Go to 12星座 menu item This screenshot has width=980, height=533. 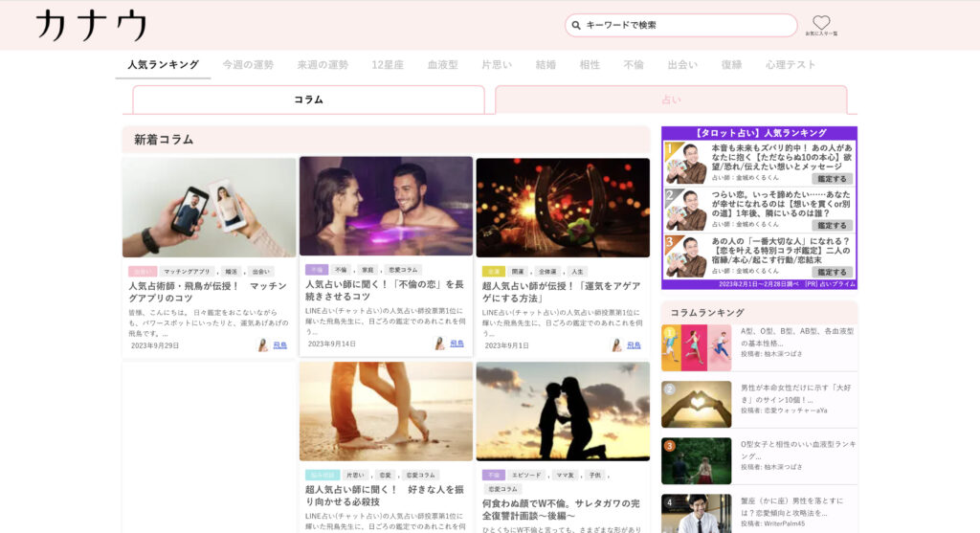coord(389,65)
